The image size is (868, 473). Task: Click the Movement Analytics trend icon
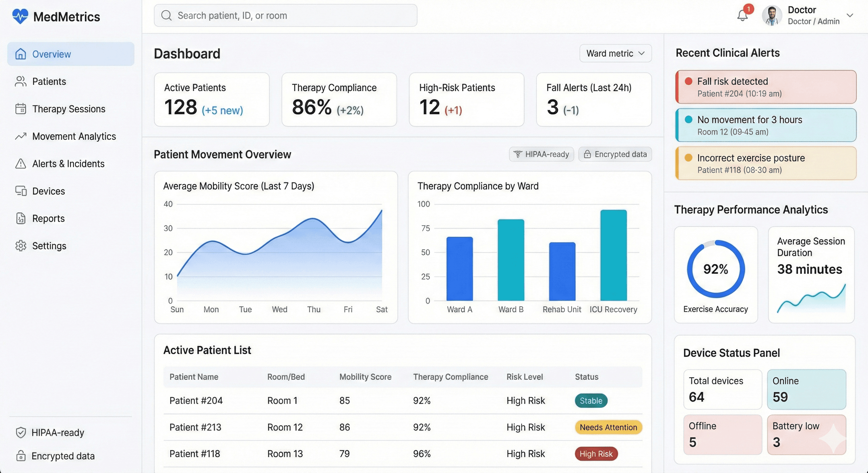pyautogui.click(x=21, y=136)
